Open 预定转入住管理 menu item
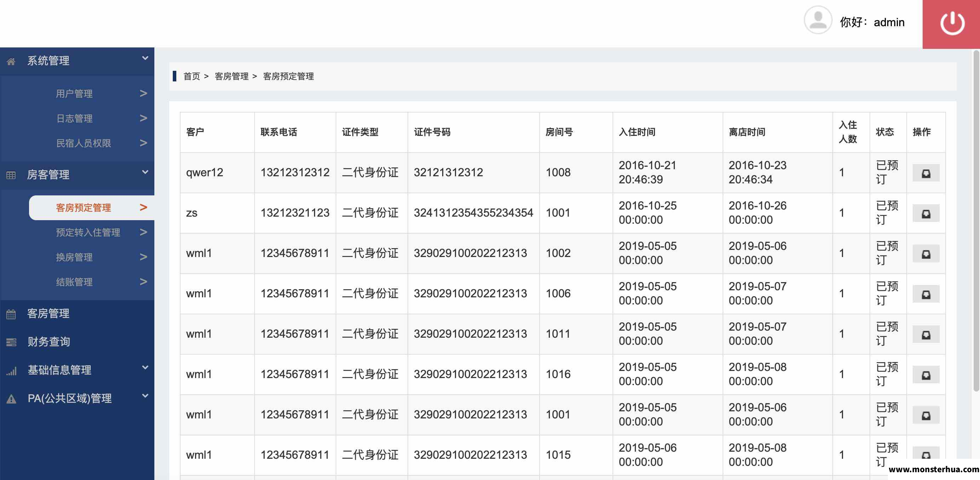The width and height of the screenshot is (980, 480). (x=88, y=233)
